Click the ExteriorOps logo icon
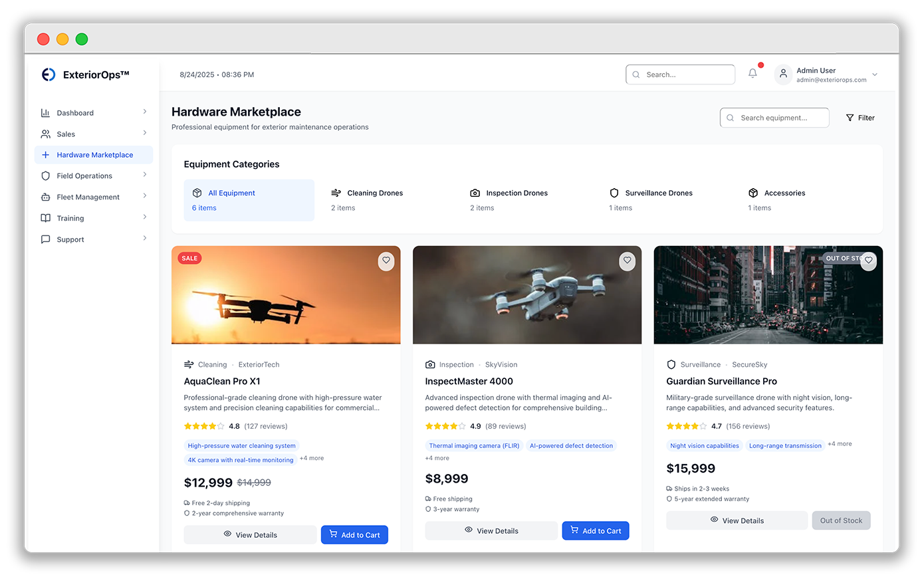Image resolution: width=924 pixels, height=579 pixels. click(x=49, y=74)
